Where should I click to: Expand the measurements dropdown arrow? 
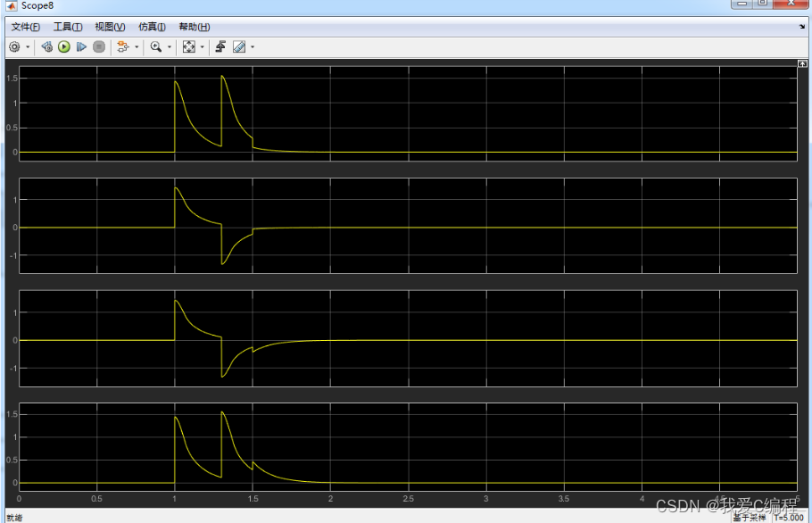[253, 46]
